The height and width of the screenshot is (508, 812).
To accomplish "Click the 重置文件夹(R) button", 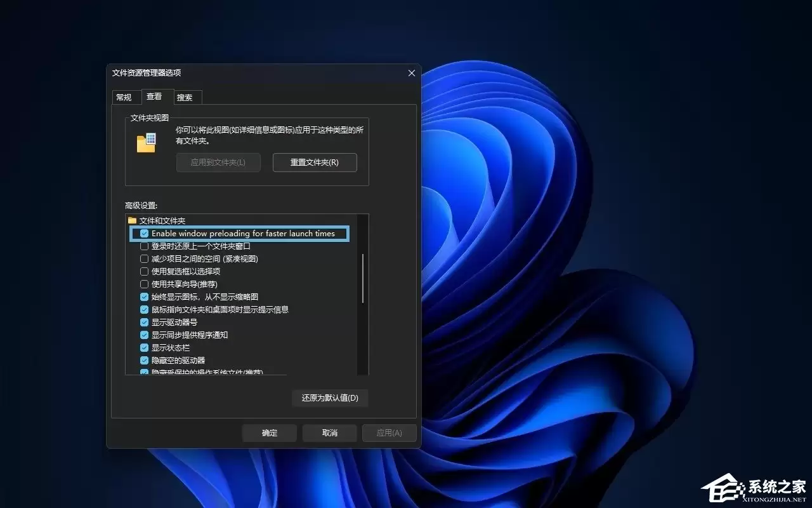I will pyautogui.click(x=315, y=163).
